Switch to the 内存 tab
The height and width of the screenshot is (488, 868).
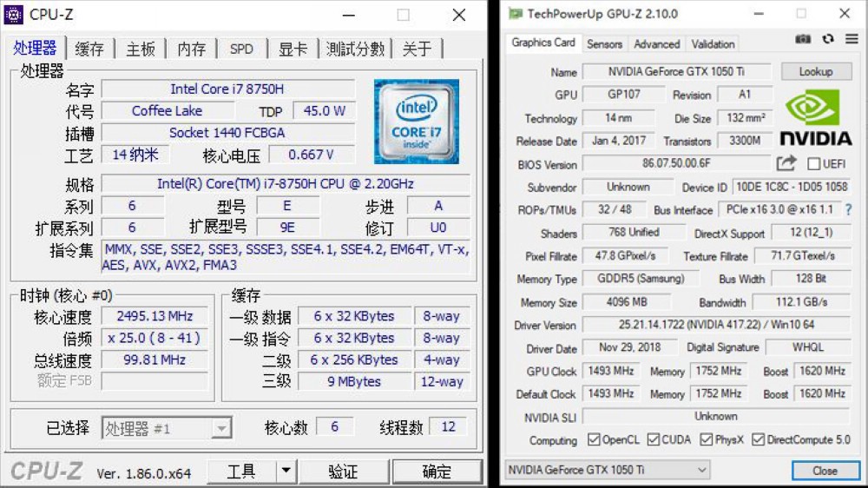(x=191, y=49)
